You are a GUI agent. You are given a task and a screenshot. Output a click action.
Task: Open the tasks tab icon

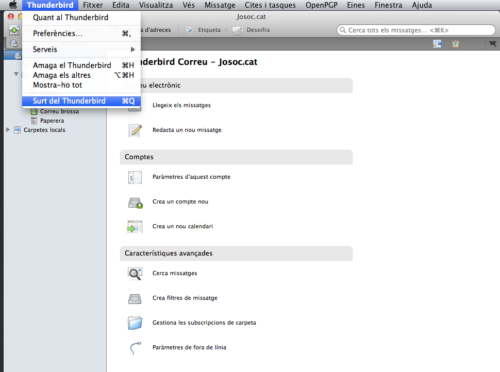(455, 44)
